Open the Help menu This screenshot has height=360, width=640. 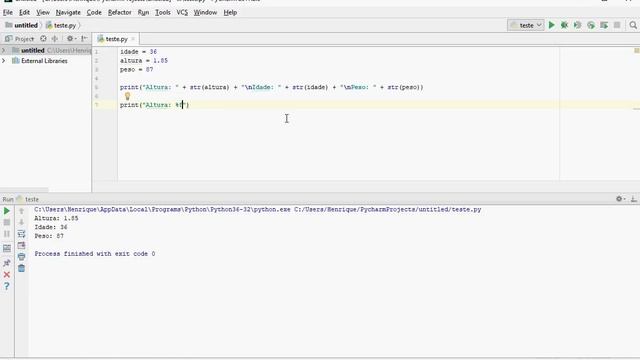230,13
